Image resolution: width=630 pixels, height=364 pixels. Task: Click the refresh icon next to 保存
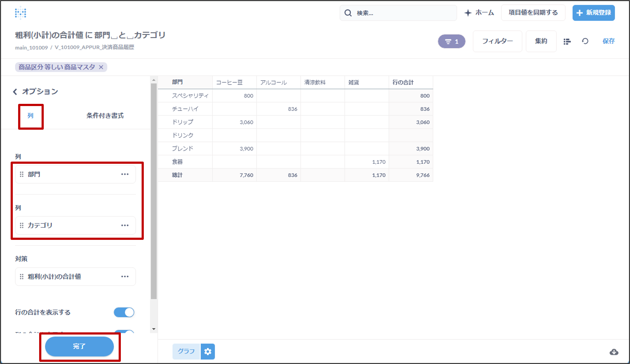[585, 41]
